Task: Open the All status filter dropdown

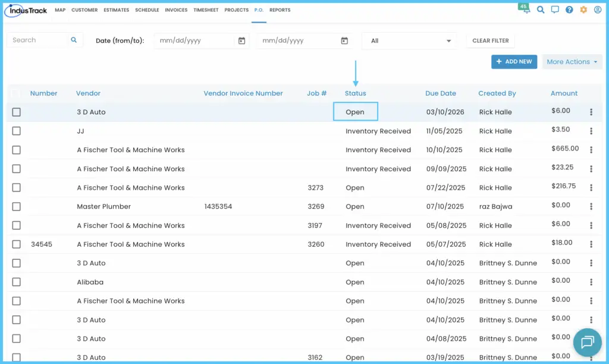Action: click(x=409, y=41)
